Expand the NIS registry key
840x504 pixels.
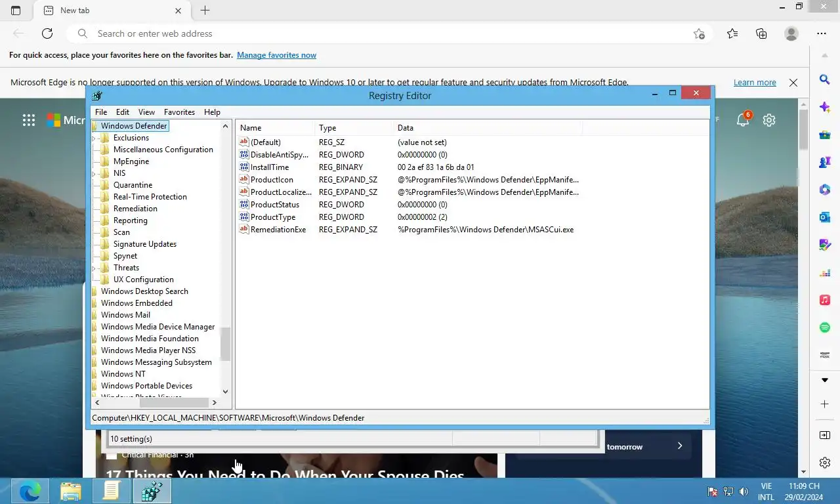[x=94, y=173]
